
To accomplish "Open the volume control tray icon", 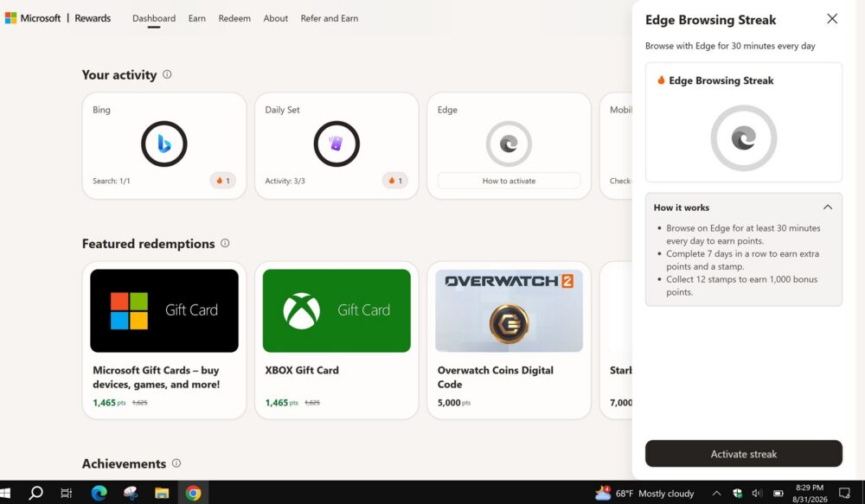I will 757,493.
